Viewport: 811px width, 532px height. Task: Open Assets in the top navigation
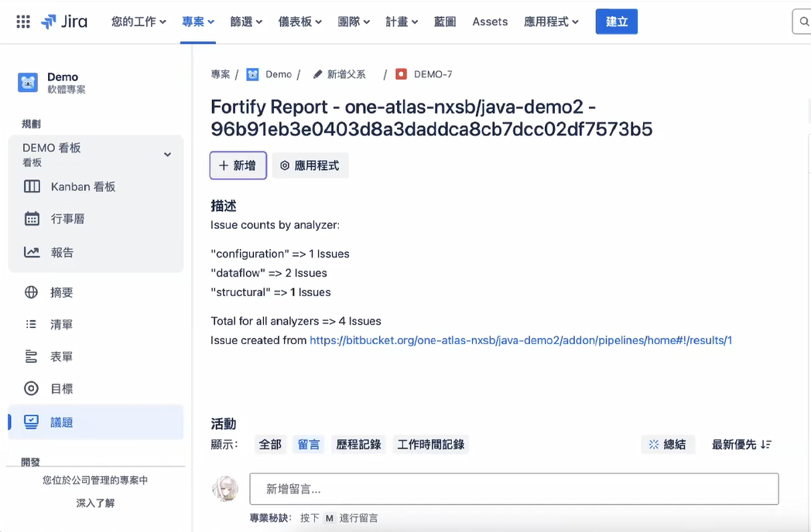click(490, 22)
